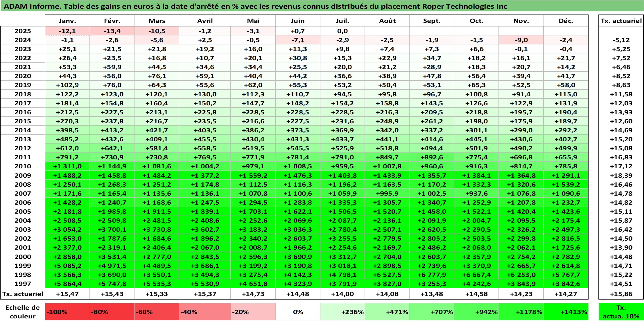
Task: Click the +707% green scale swatch
Action: [432, 312]
